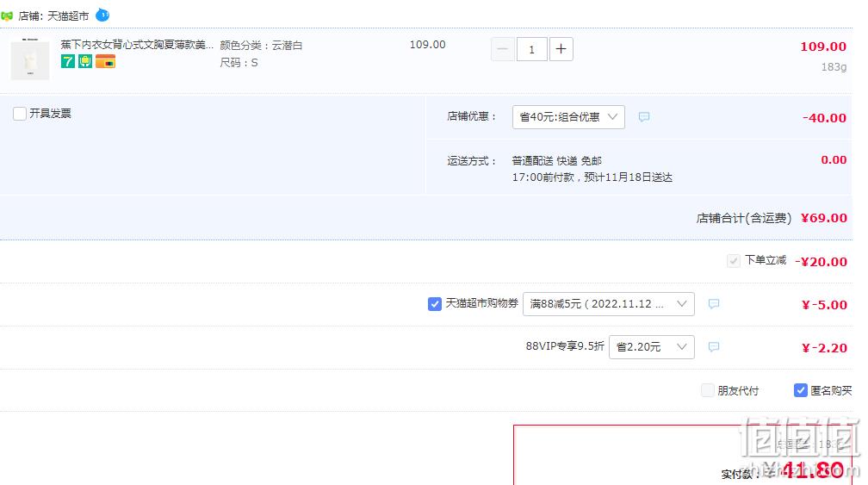The width and height of the screenshot is (868, 485).
Task: Click the ¥-2.20 VIP discount amount
Action: point(824,348)
